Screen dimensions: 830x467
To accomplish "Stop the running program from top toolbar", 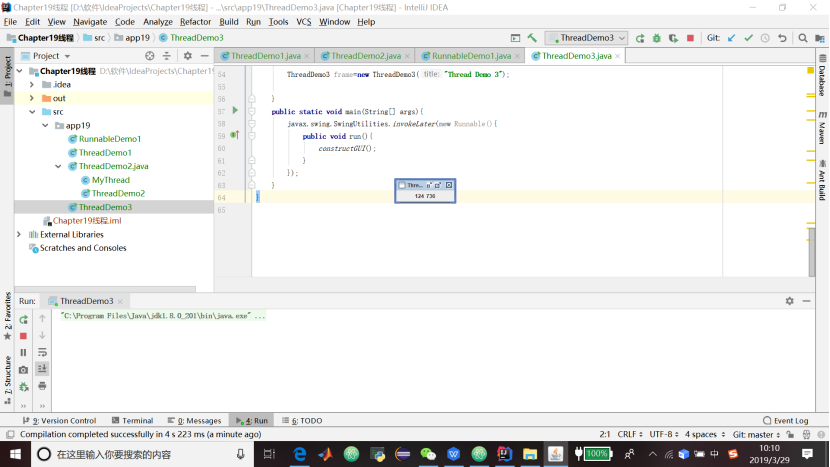I will tap(690, 38).
